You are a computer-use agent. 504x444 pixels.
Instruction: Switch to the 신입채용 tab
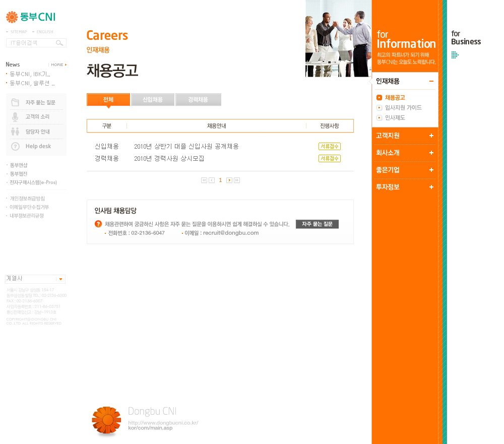coord(153,100)
